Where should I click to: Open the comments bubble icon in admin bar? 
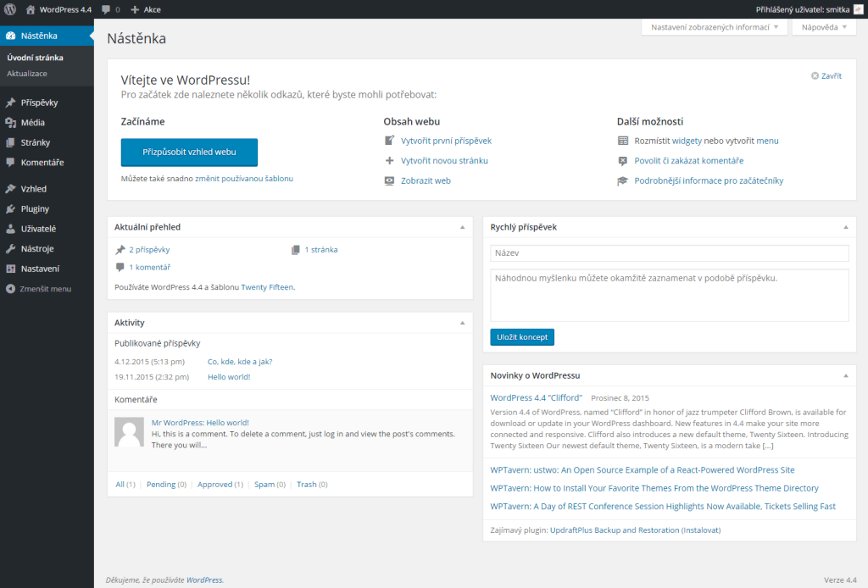tap(106, 9)
